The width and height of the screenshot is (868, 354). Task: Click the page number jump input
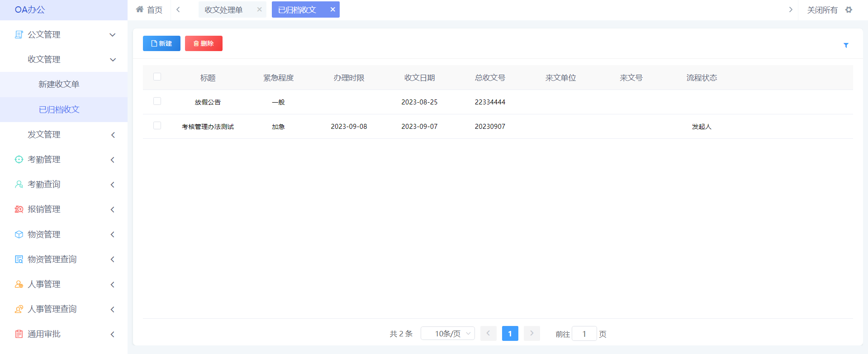click(584, 334)
